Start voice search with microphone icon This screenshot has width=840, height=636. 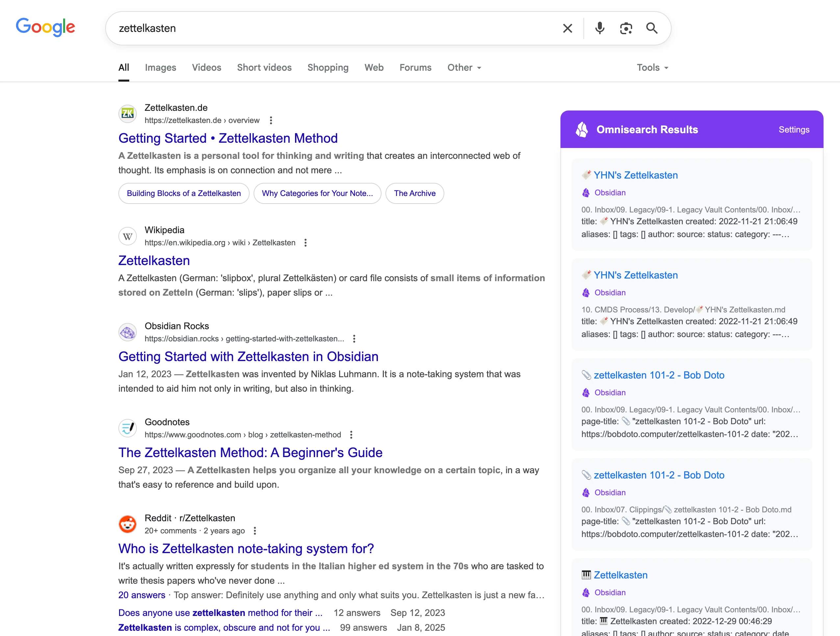tap(600, 29)
